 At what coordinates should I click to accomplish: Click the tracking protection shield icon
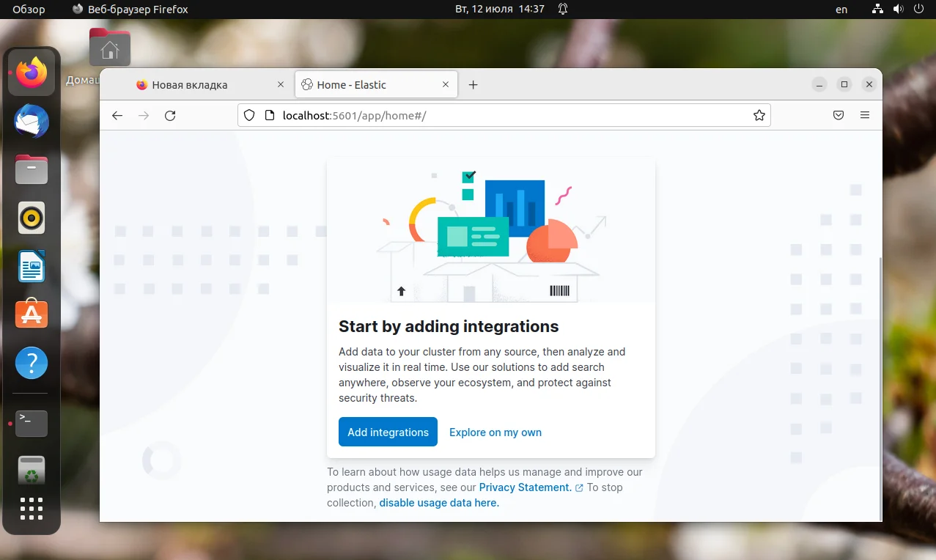249,115
